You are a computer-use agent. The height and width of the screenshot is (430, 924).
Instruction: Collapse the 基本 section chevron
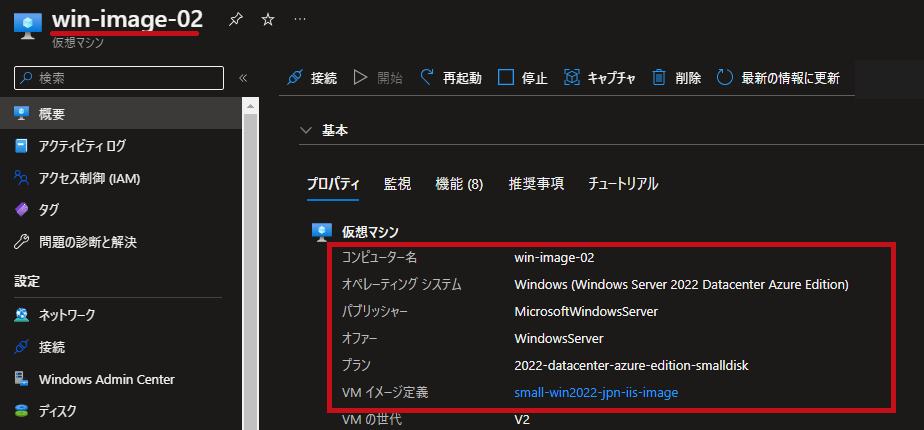click(305, 131)
